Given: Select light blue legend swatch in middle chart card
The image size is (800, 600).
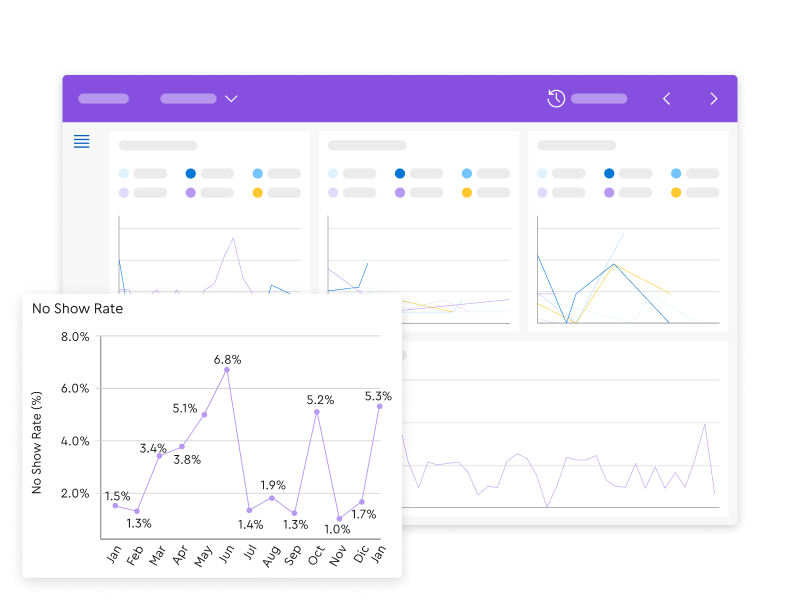Looking at the screenshot, I should point(467,173).
